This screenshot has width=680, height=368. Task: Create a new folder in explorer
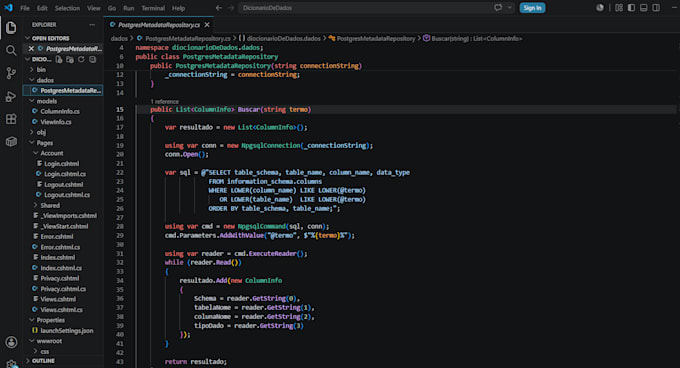70,59
